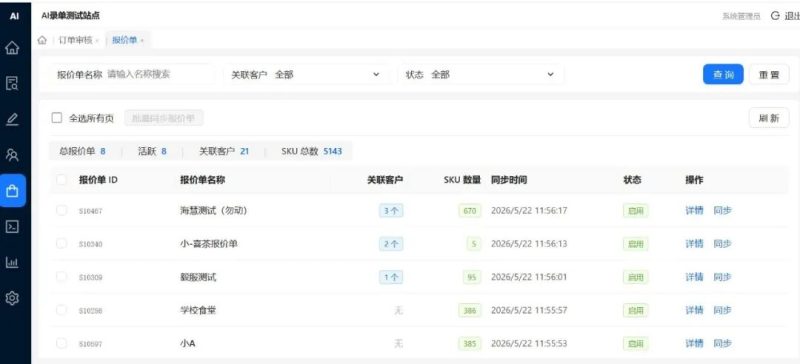This screenshot has height=364, width=800.
Task: Close the 订单审核 tab
Action: (x=97, y=41)
